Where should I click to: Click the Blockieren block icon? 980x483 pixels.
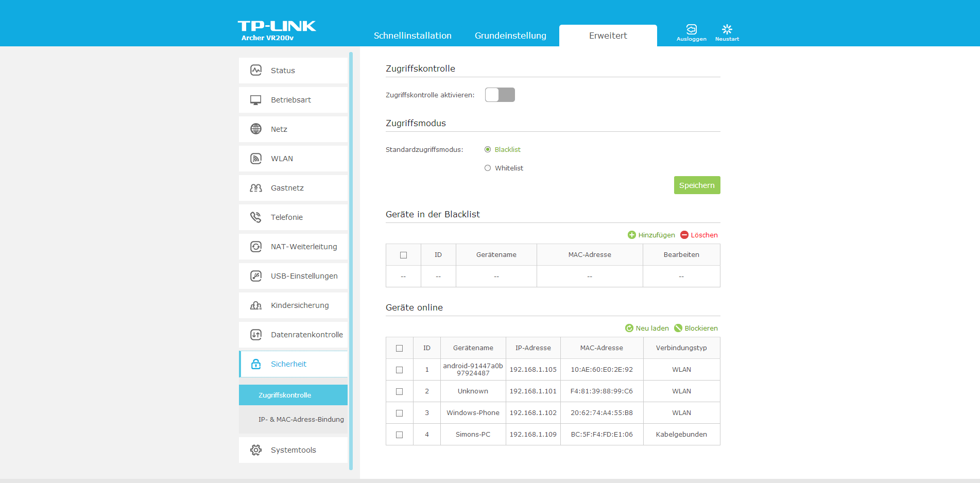[678, 328]
